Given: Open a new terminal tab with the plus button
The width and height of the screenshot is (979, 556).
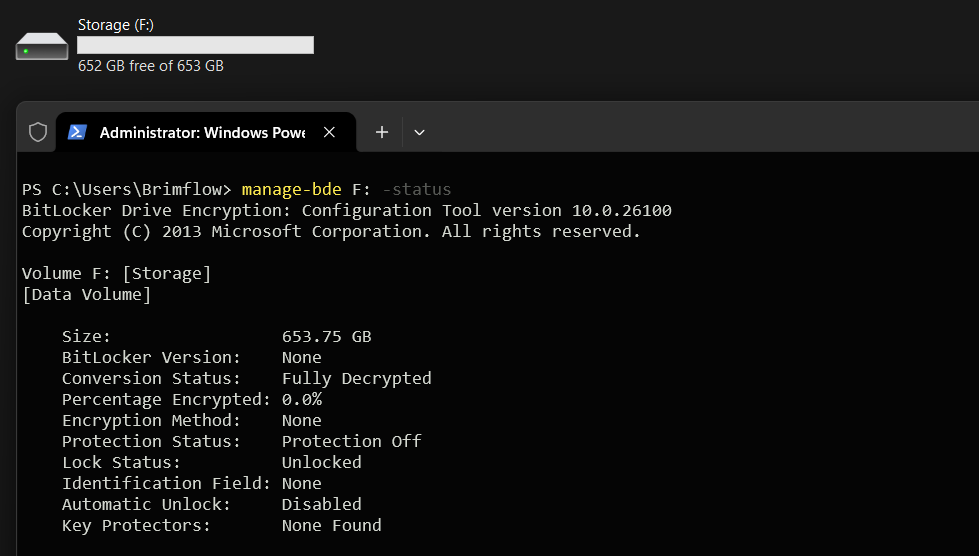Looking at the screenshot, I should (x=382, y=132).
